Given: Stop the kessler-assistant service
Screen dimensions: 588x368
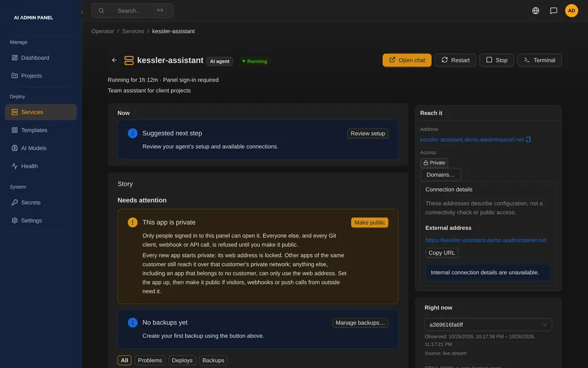Looking at the screenshot, I should [497, 60].
